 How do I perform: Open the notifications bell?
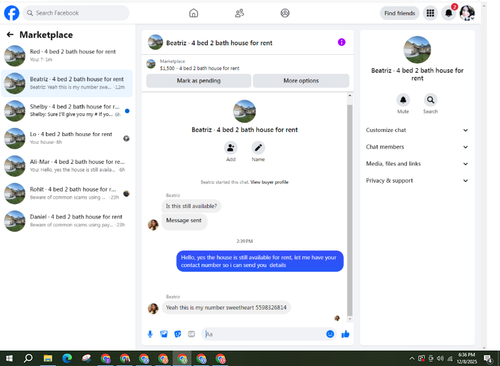pyautogui.click(x=449, y=13)
